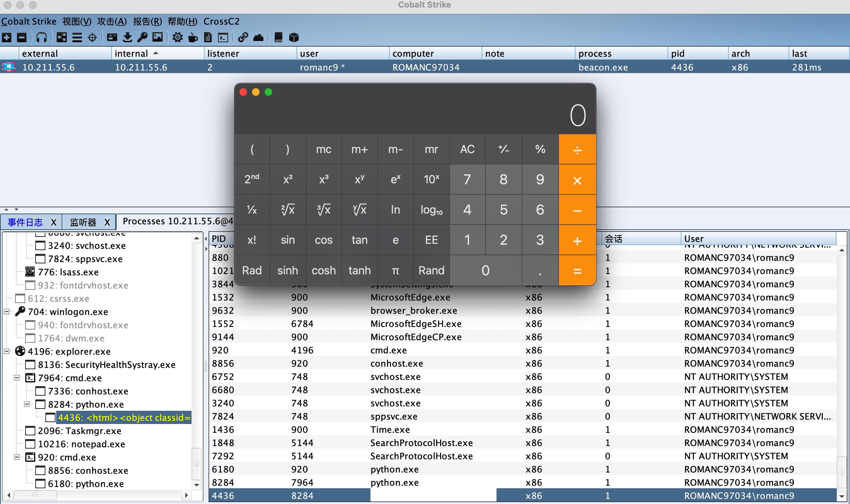This screenshot has width=850, height=504.
Task: Toggle 2nd functions in Calculator
Action: [x=252, y=179]
